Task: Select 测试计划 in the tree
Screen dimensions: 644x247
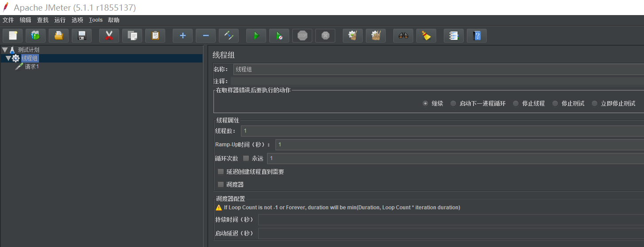Action: 29,50
